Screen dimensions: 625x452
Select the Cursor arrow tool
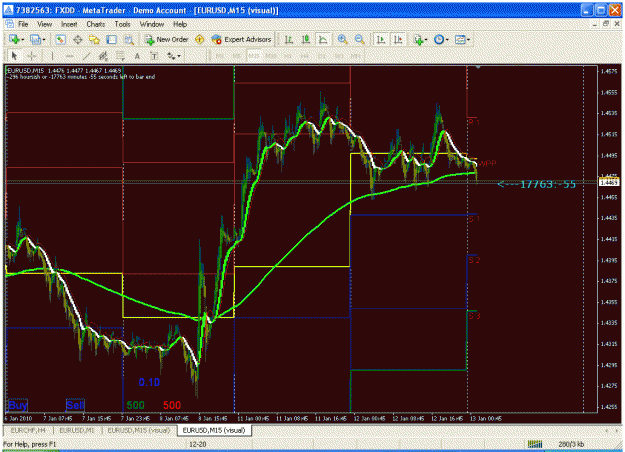[x=14, y=56]
